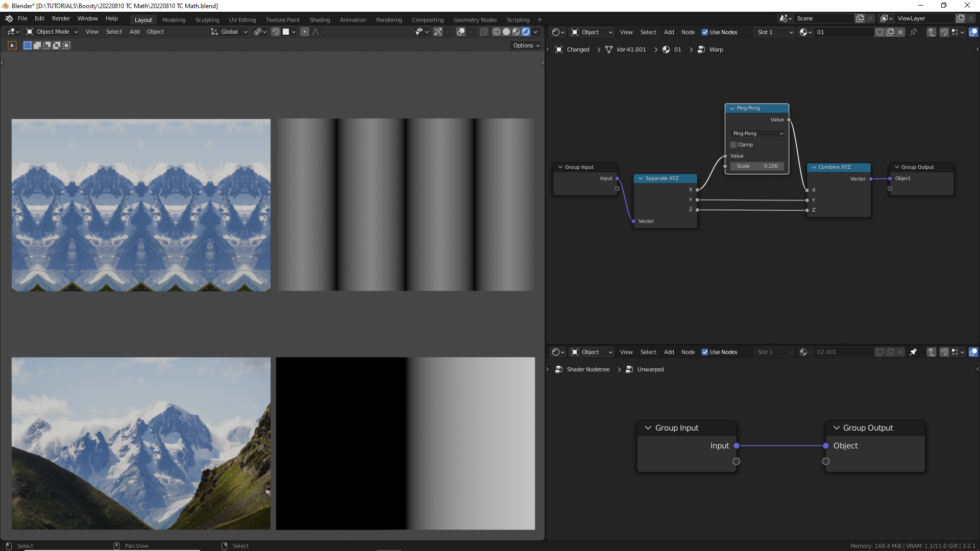
Task: Toggle pinned icon in lower node editor
Action: point(913,352)
